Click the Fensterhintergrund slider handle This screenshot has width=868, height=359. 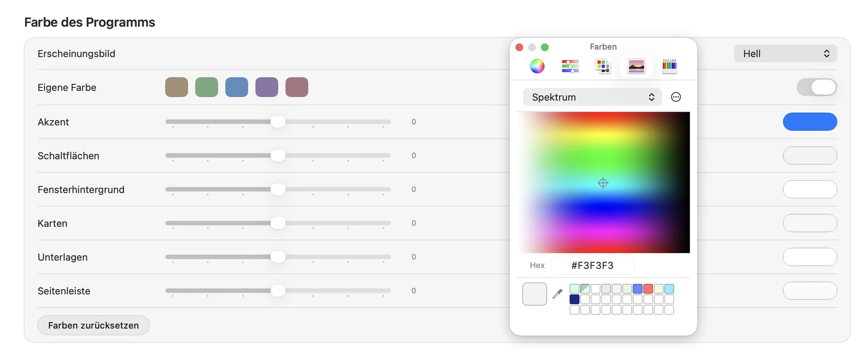point(278,189)
